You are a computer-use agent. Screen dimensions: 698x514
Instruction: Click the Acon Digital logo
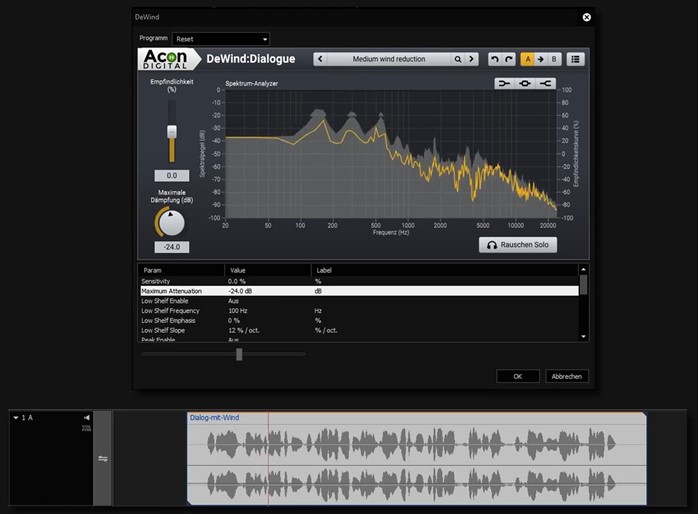click(x=167, y=59)
